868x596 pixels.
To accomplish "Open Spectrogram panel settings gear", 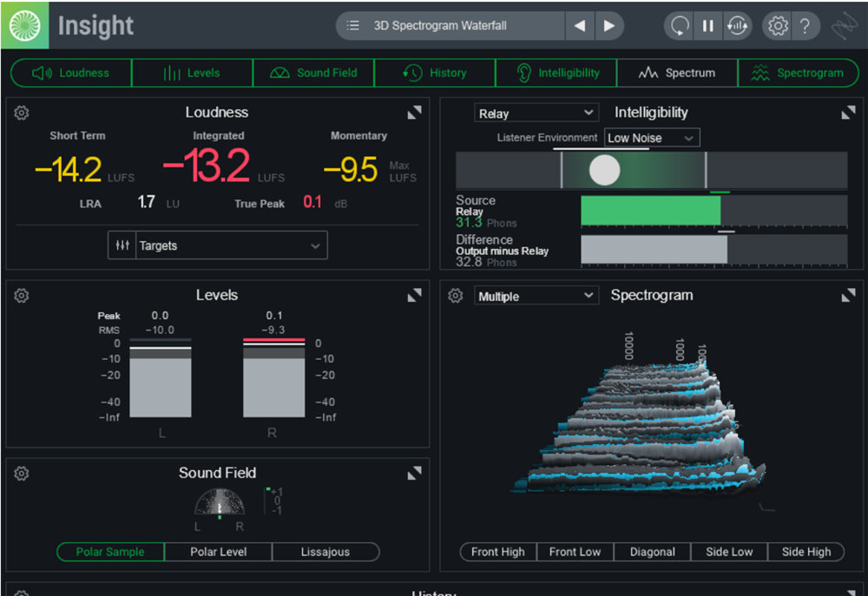I will (455, 296).
